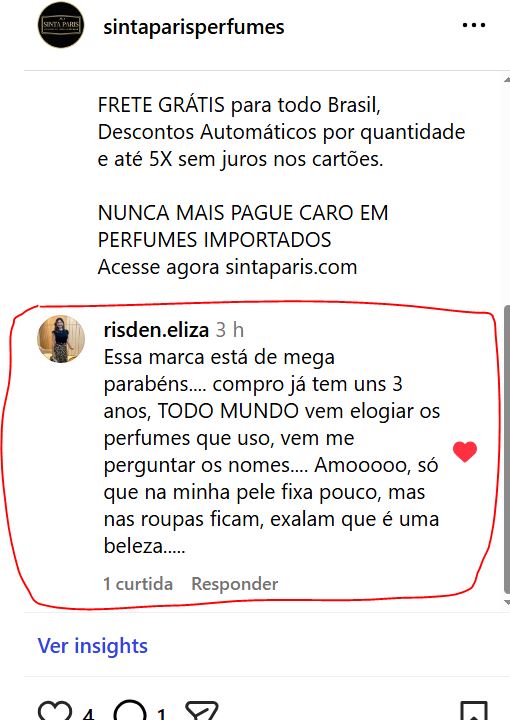Save the post with the bookmark icon
This screenshot has height=720, width=510.
474,711
